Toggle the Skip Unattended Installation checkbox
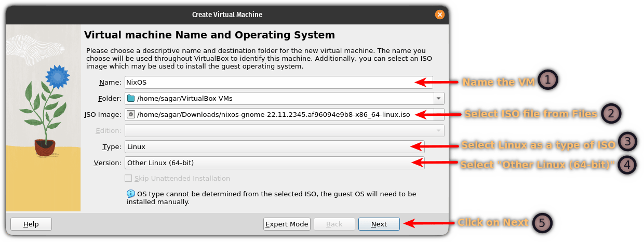Image resolution: width=644 pixels, height=242 pixels. click(x=129, y=178)
